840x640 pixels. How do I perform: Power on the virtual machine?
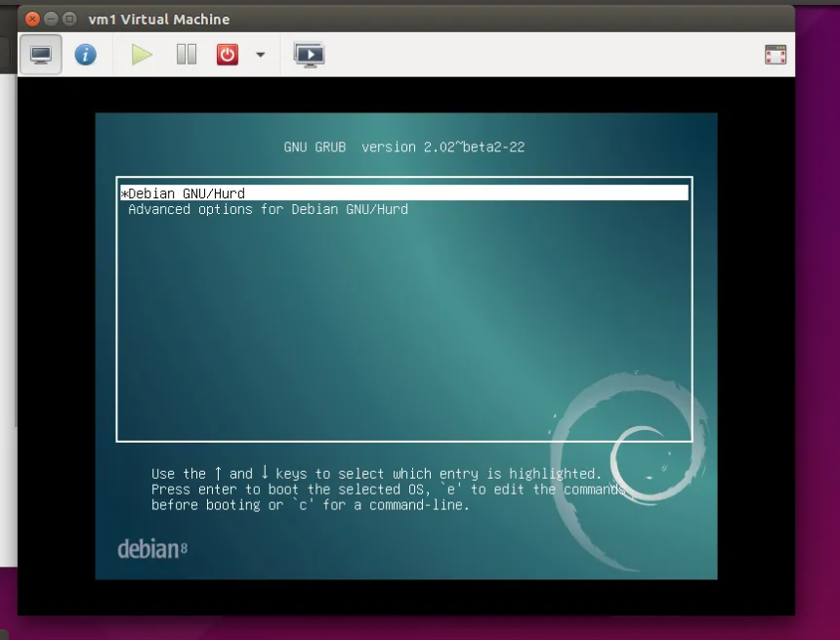(142, 55)
